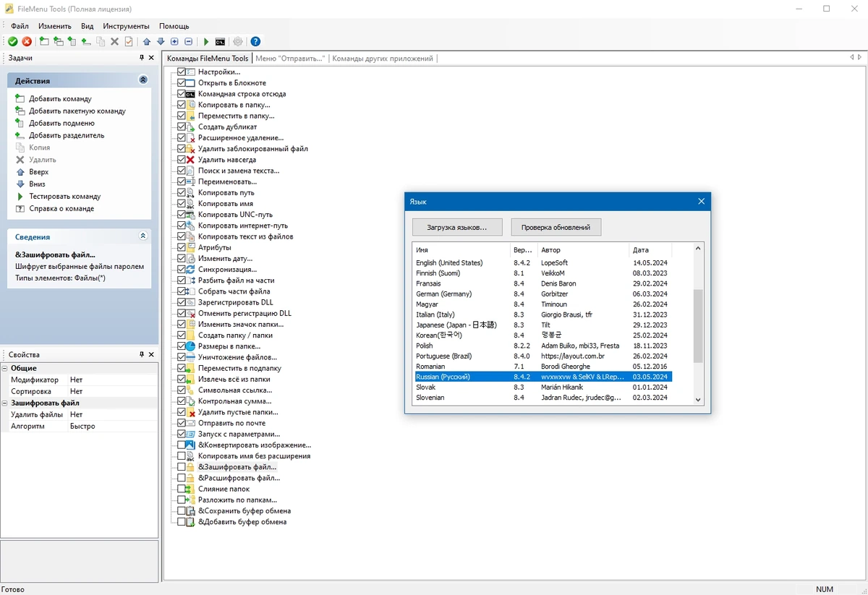Toggle the Атрибуты command checkbox
This screenshot has height=595, width=868.
tap(182, 248)
